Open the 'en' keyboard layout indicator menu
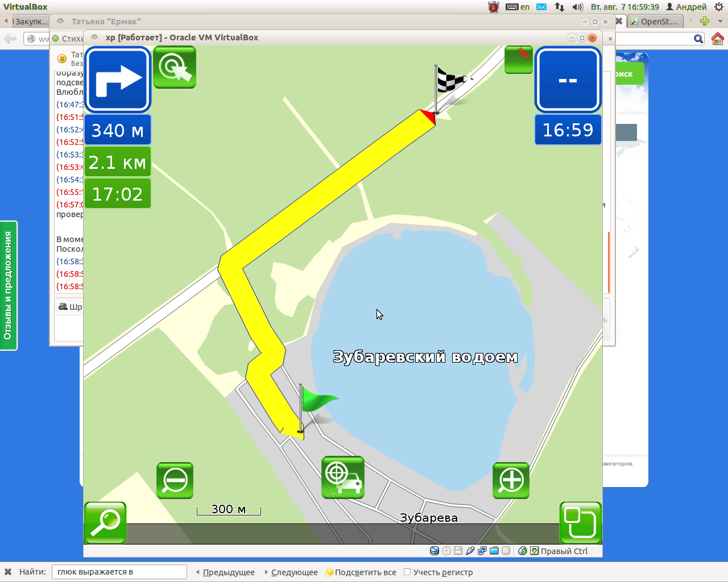Screen dimensions: 728x582 518,7
